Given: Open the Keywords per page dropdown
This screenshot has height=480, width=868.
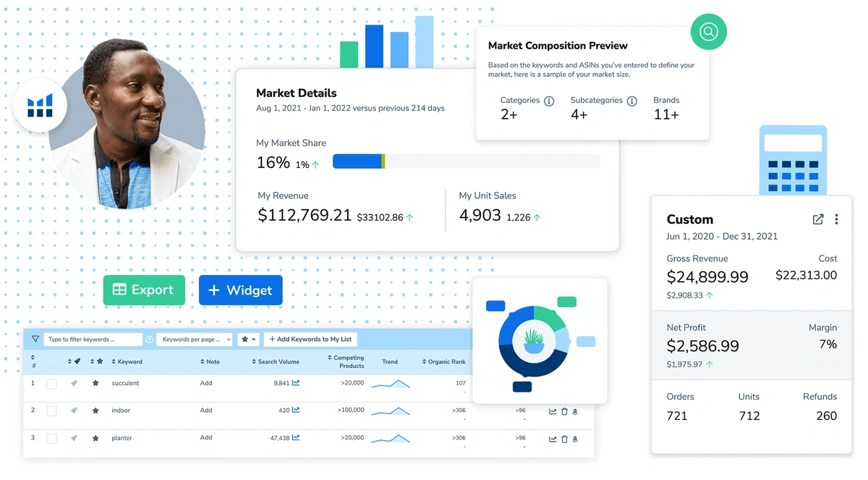Looking at the screenshot, I should tap(195, 339).
